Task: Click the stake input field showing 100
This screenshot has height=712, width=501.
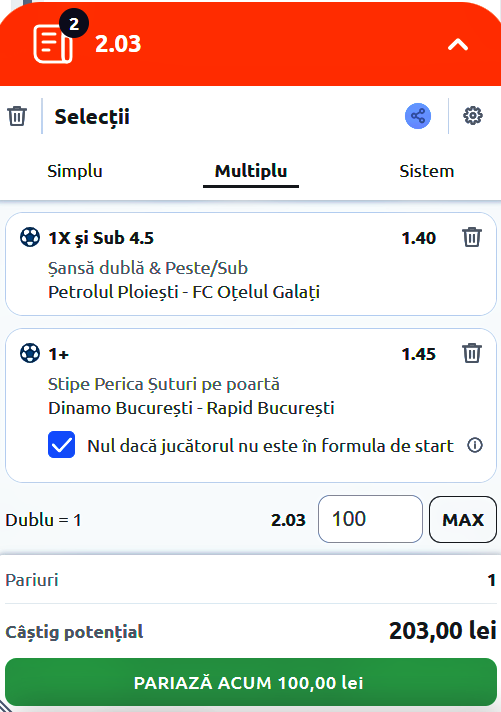Action: pos(370,519)
